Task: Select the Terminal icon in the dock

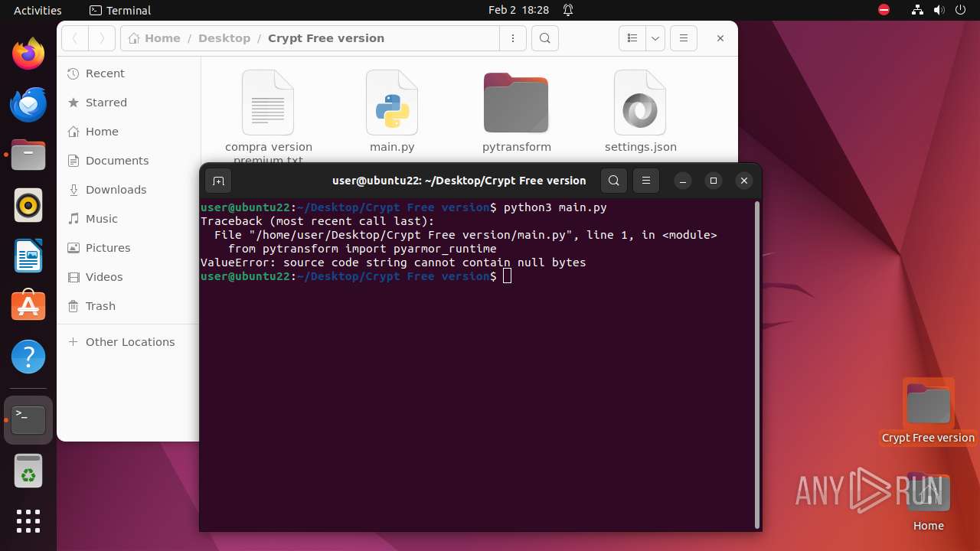Action: pyautogui.click(x=28, y=420)
